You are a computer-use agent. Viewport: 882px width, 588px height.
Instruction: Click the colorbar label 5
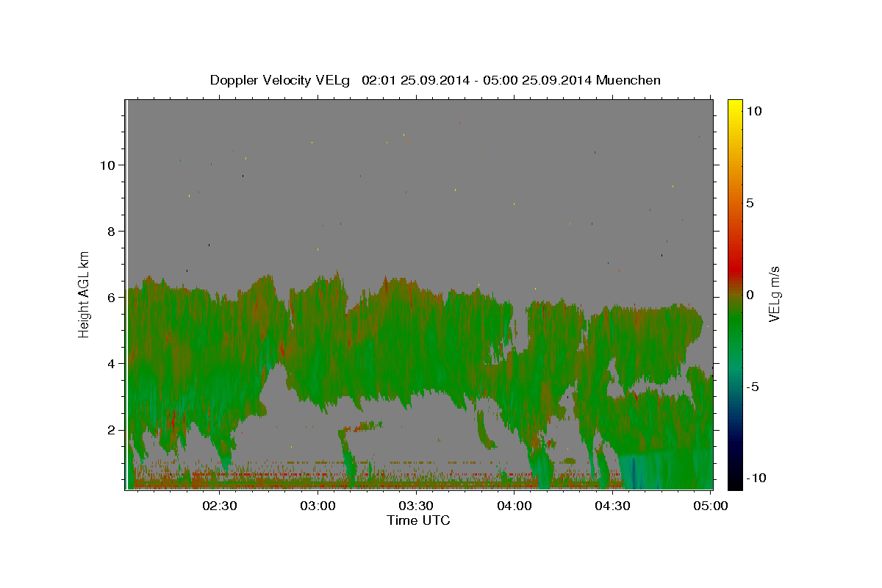click(750, 203)
